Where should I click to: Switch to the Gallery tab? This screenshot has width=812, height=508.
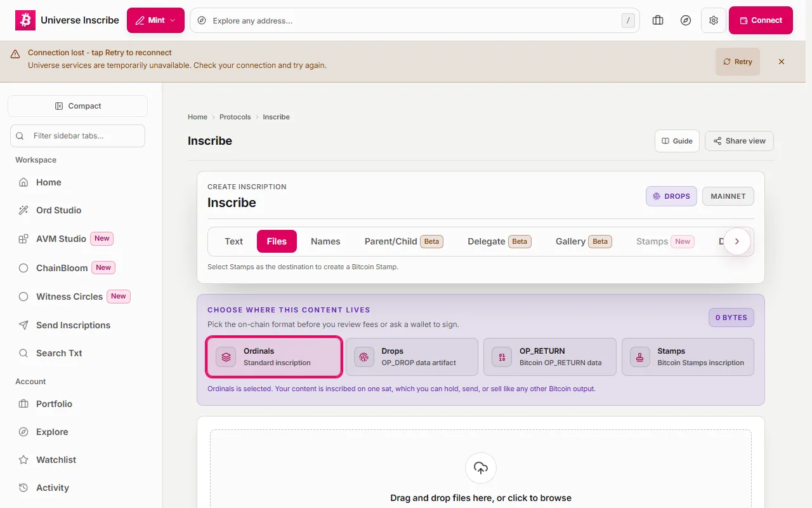pos(584,241)
